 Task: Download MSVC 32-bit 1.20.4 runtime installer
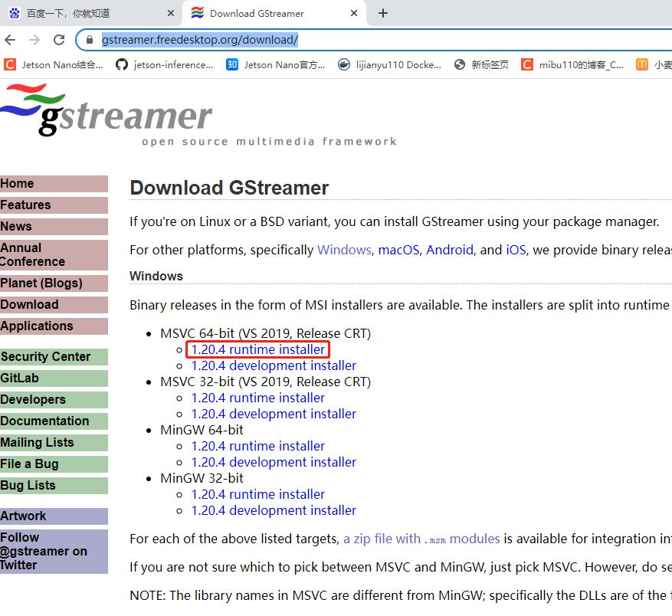coord(257,398)
